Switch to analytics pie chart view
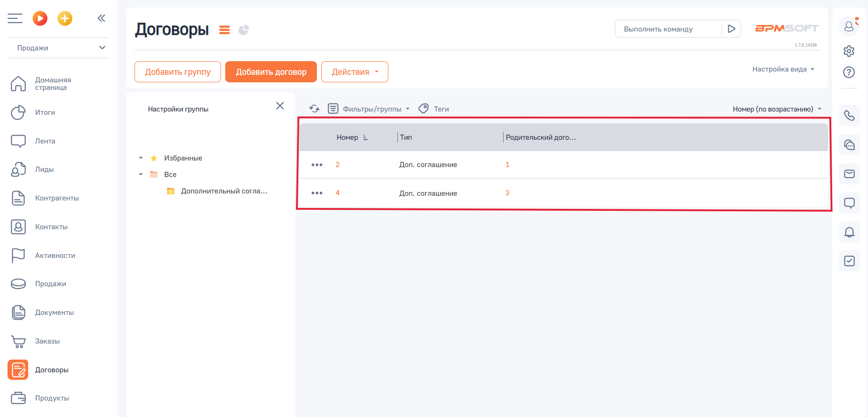This screenshot has width=868, height=417. click(x=244, y=30)
